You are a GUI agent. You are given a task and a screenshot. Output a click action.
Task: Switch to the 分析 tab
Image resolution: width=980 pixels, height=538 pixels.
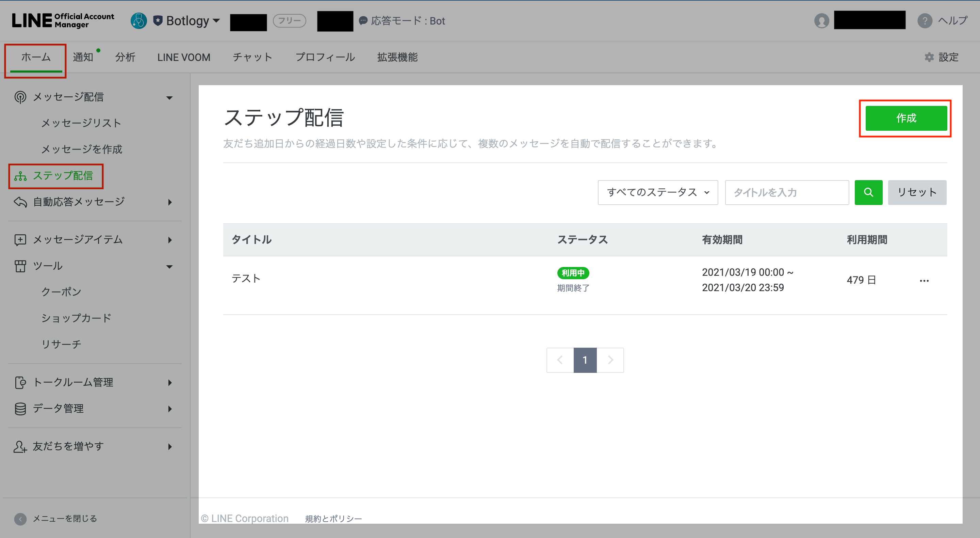(x=125, y=57)
